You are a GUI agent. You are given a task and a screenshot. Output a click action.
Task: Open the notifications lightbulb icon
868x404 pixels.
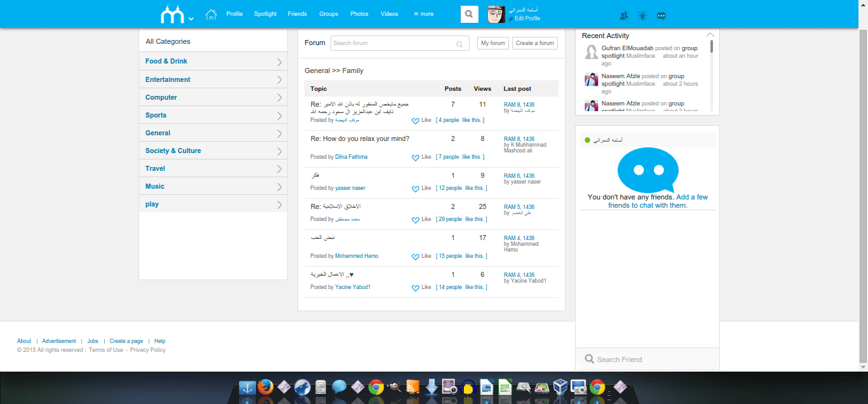[642, 17]
